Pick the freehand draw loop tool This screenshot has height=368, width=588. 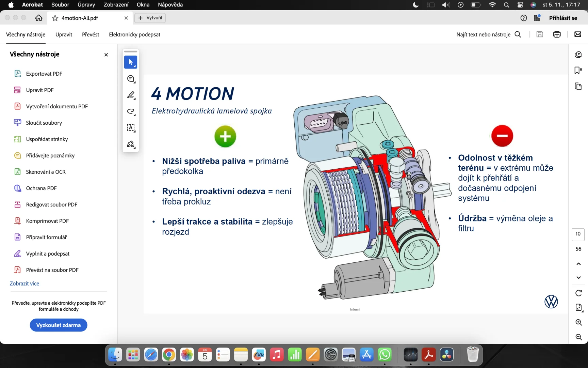point(131,111)
